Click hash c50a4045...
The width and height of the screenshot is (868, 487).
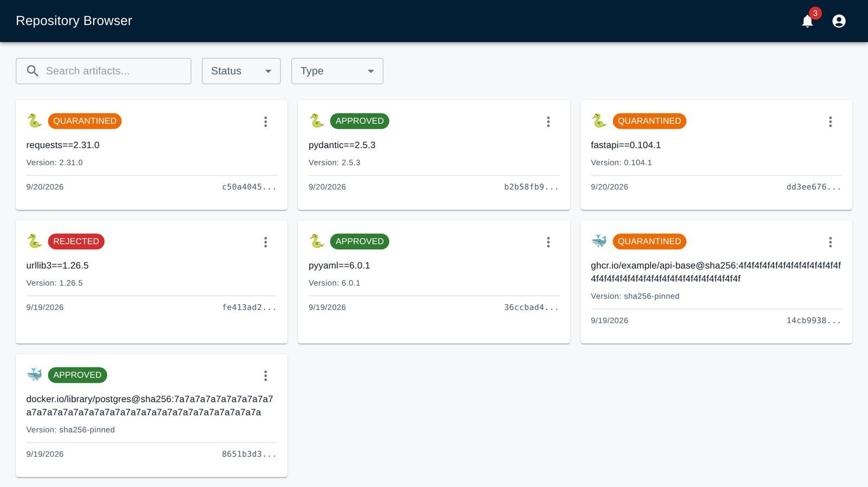[249, 187]
